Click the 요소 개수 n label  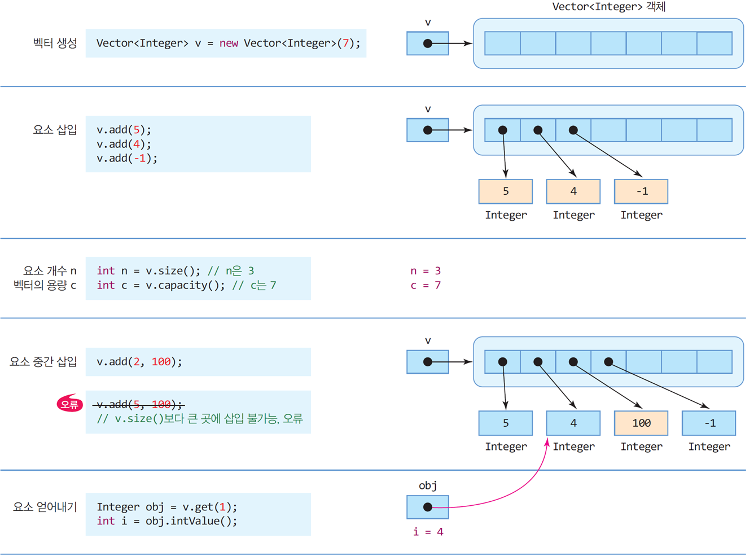tap(50, 270)
